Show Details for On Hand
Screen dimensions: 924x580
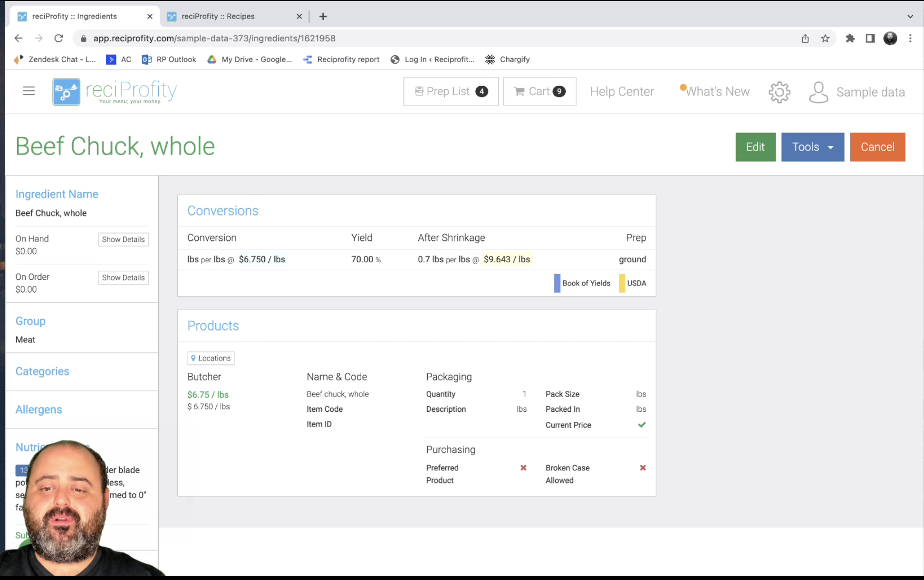pyautogui.click(x=123, y=239)
